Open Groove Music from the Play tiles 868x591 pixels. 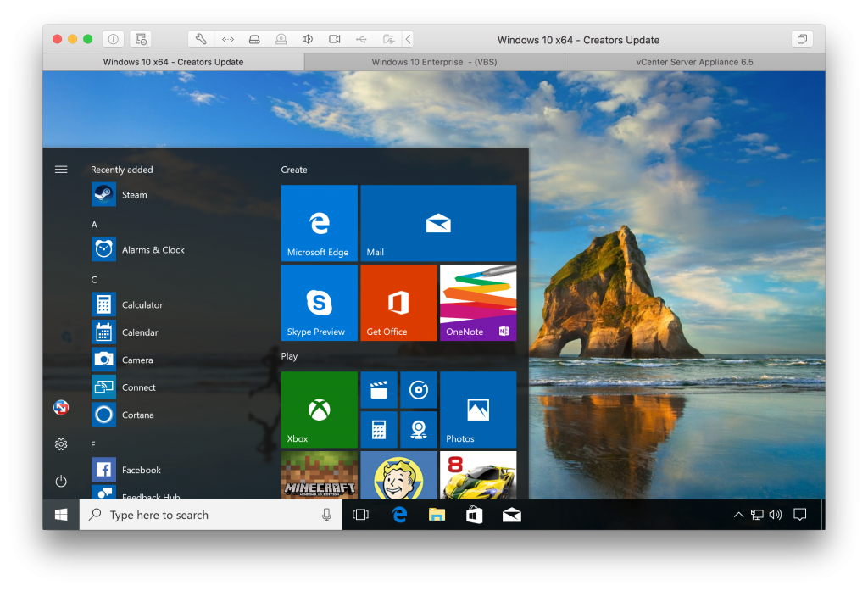click(418, 390)
